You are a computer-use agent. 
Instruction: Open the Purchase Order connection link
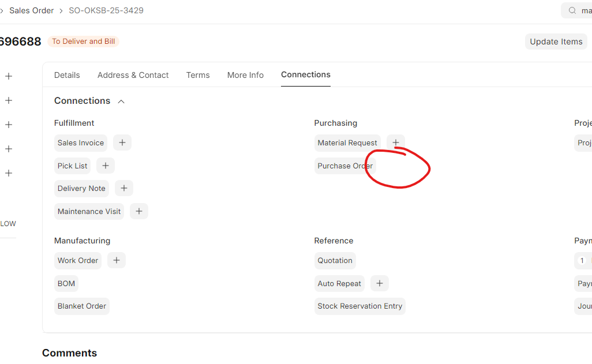(x=345, y=166)
